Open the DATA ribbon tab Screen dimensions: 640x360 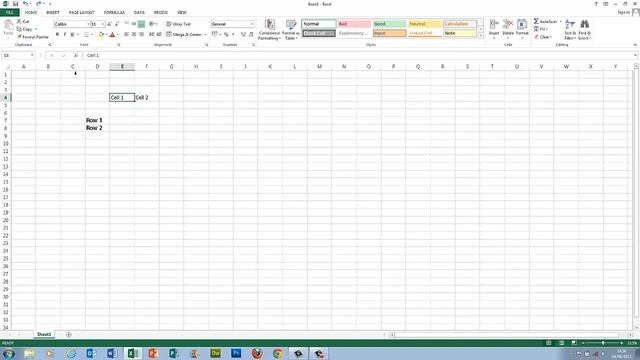139,13
